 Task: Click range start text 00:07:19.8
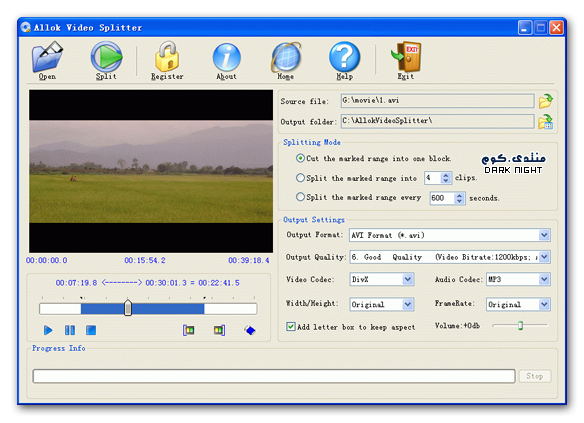[76, 283]
